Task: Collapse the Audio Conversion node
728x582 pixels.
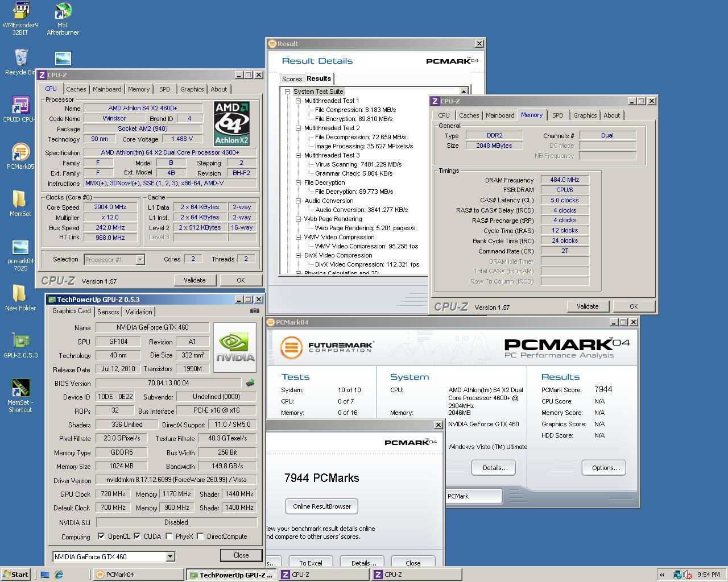Action: tap(298, 201)
